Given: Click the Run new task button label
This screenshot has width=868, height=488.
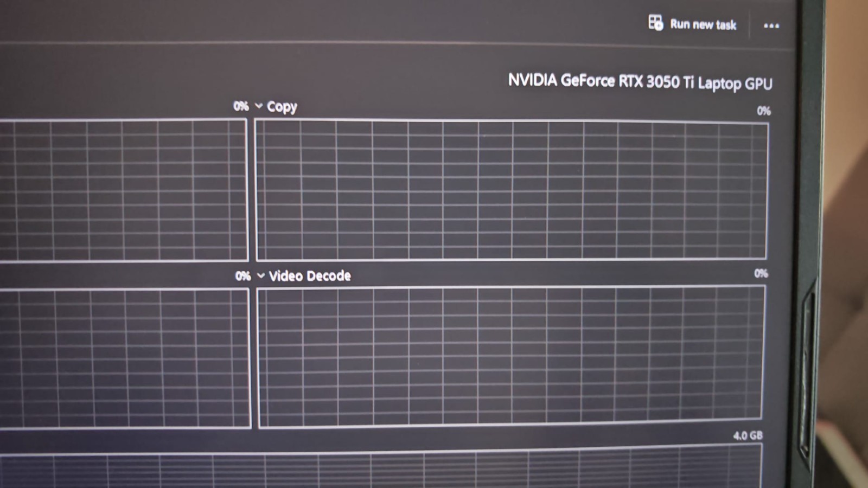Looking at the screenshot, I should click(703, 24).
